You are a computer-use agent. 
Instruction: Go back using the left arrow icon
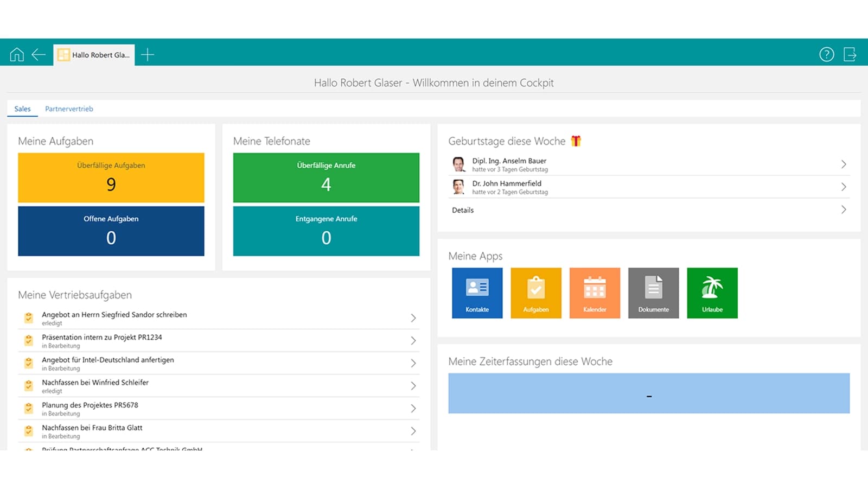click(x=39, y=55)
